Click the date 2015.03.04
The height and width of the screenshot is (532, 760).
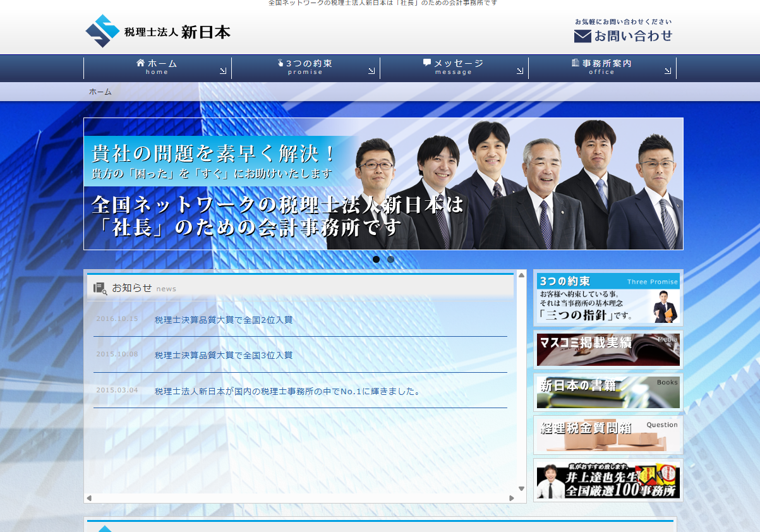117,390
